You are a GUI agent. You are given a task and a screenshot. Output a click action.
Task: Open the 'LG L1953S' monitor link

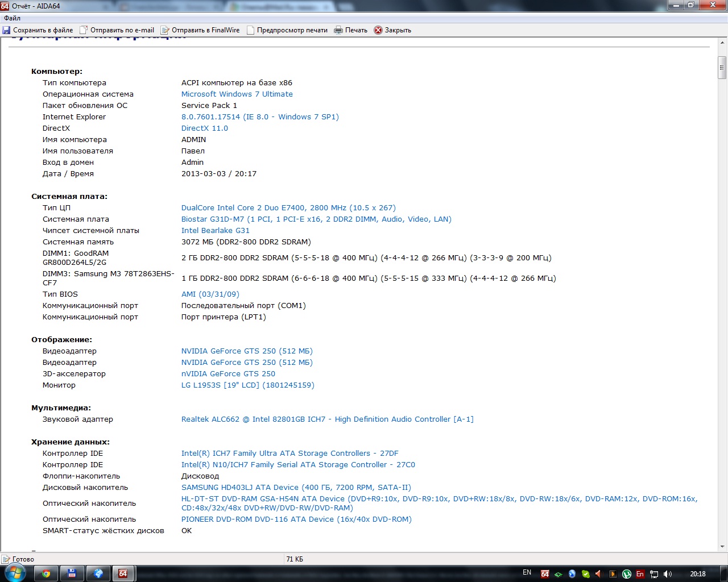pyautogui.click(x=247, y=385)
